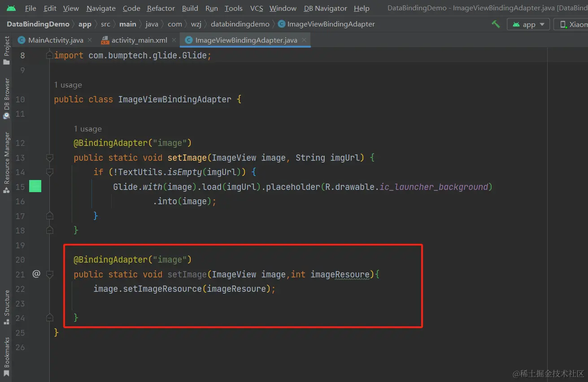Open the app run configuration dropdown
Screen dimensions: 588x382
coord(528,24)
